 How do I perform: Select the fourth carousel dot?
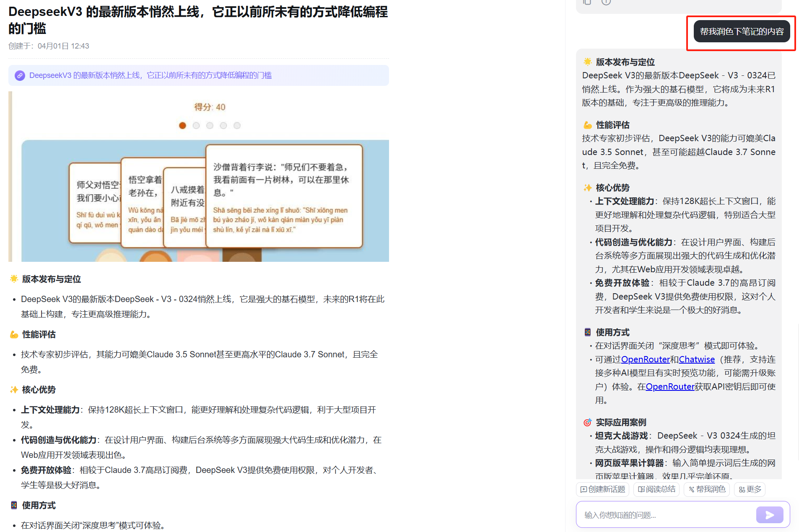tap(223, 126)
